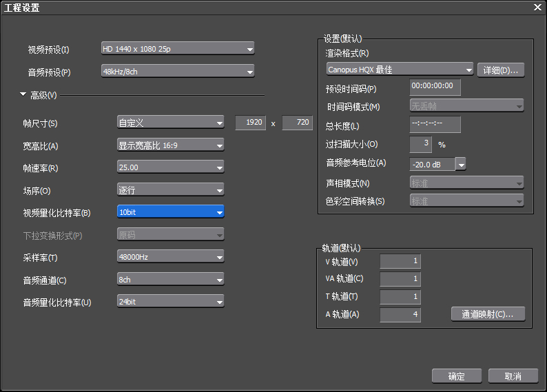The width and height of the screenshot is (547, 392).
Task: Open the 音频量化比特率 24bit dropdown
Action: pyautogui.click(x=171, y=301)
